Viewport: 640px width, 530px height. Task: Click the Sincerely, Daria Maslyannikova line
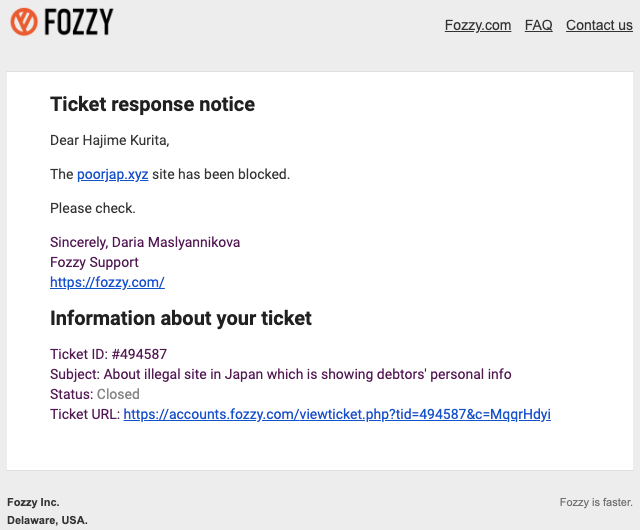pyautogui.click(x=145, y=242)
